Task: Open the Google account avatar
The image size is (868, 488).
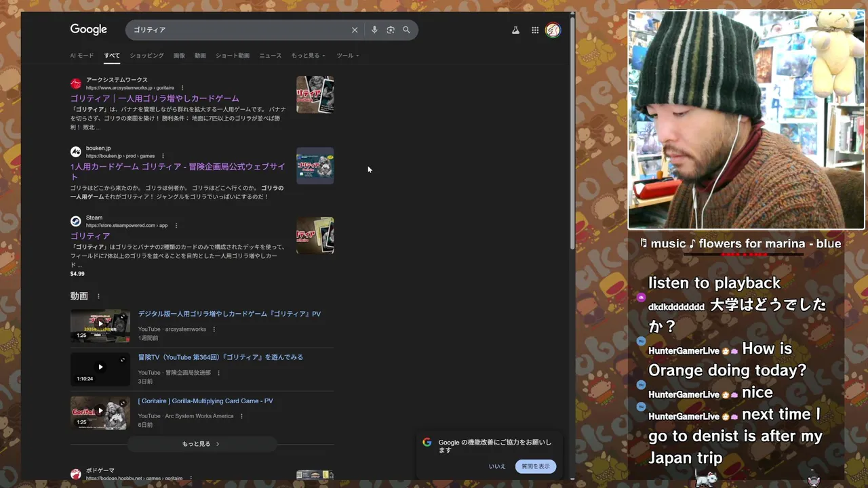Action: tap(553, 30)
